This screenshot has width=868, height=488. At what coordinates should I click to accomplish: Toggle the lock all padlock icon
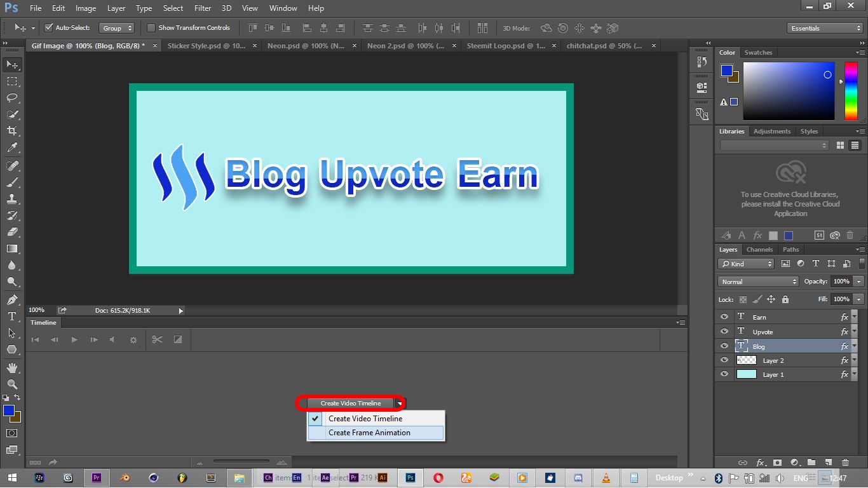(785, 299)
